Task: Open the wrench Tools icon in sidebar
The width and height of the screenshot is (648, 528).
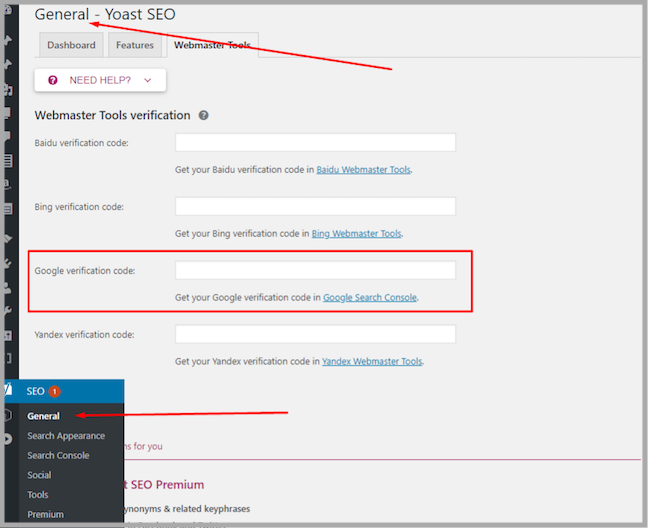Action: click(x=8, y=311)
